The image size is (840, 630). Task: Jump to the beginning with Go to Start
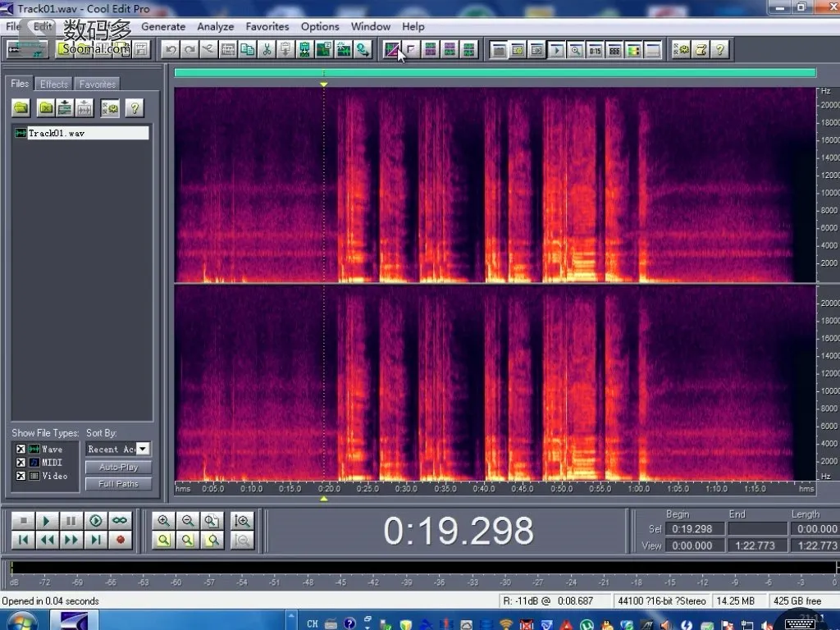(23, 540)
